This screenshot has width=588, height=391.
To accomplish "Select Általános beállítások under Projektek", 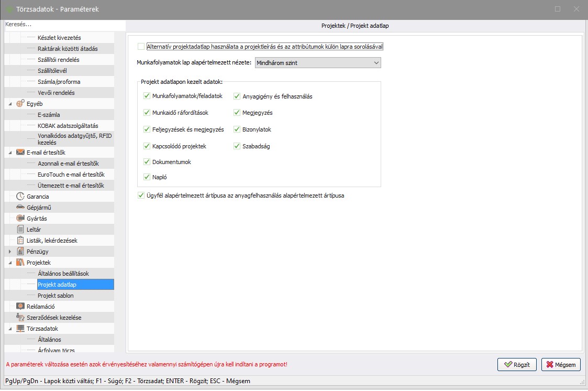I will [63, 274].
